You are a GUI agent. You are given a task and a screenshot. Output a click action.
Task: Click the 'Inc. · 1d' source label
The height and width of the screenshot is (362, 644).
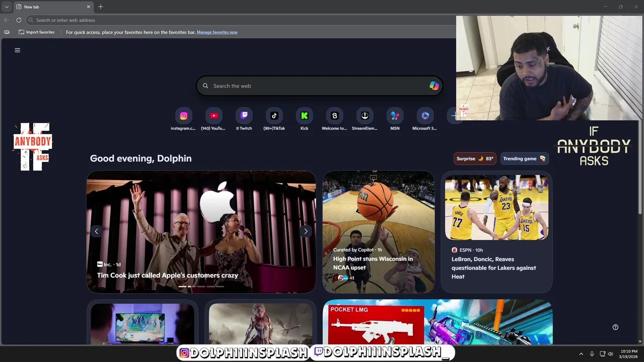pyautogui.click(x=109, y=264)
